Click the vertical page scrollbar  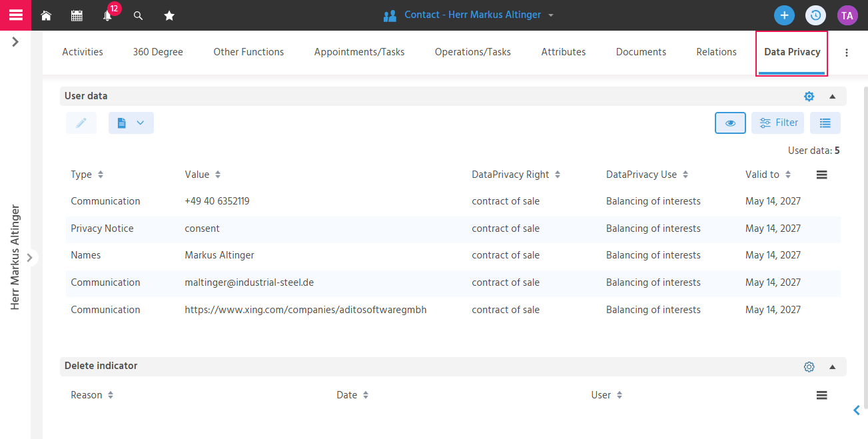tap(865, 246)
